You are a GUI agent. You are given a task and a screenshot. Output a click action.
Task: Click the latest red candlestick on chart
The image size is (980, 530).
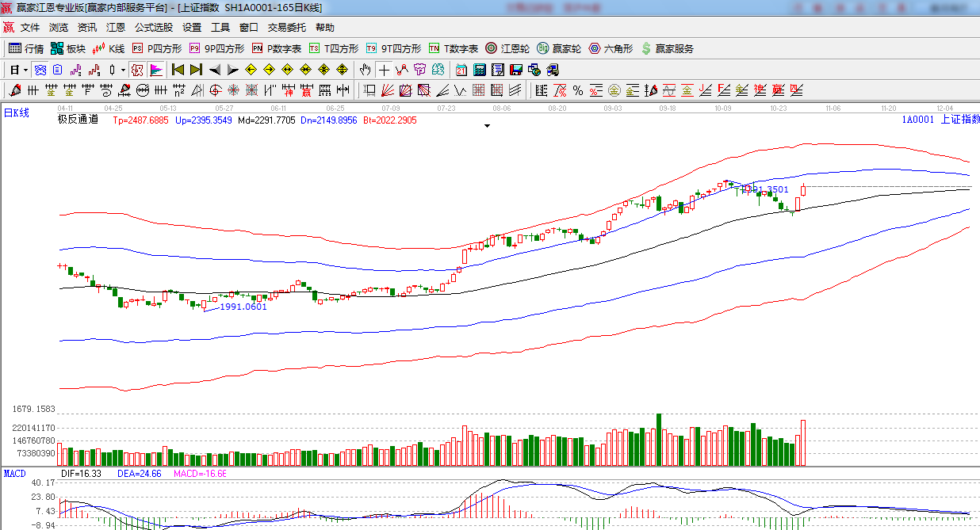point(803,190)
